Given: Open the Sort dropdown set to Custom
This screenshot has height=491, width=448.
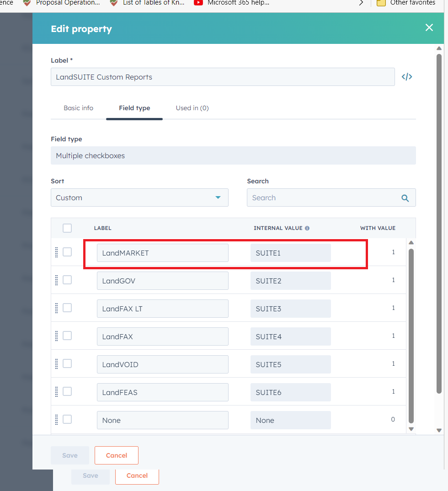Looking at the screenshot, I should (139, 197).
